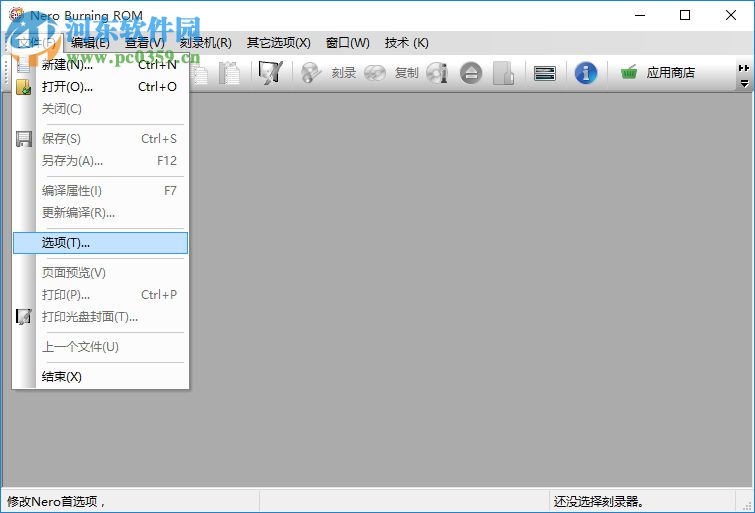Screen dimensions: 755x513
Task: Click the Copy toolbar icon
Action: tap(200, 74)
